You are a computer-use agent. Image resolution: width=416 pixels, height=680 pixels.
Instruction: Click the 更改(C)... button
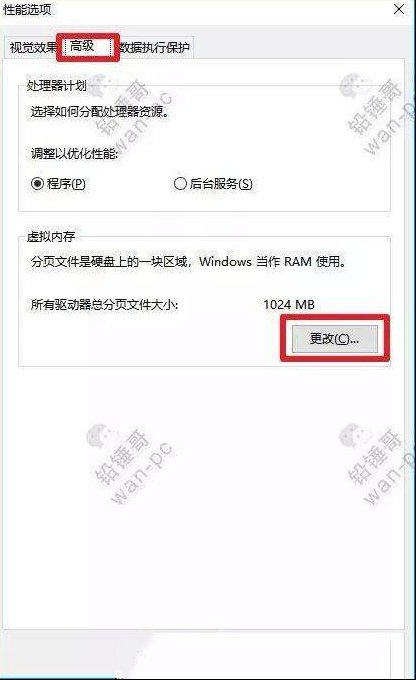334,339
